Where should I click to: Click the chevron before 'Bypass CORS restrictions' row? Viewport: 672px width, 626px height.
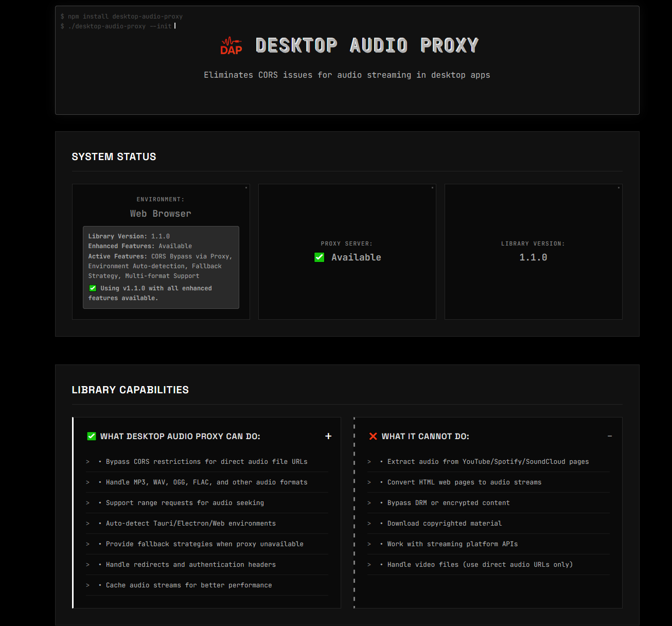[87, 462]
